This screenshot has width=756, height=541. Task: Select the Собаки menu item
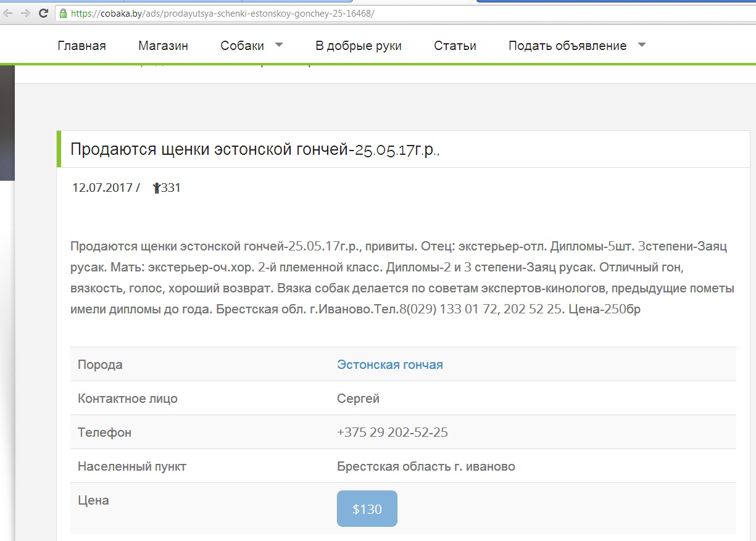242,46
